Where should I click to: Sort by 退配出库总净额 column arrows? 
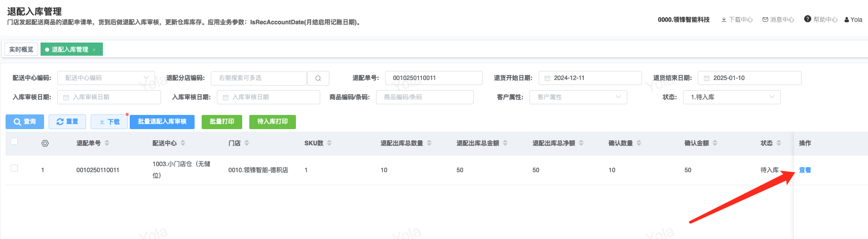coord(581,143)
